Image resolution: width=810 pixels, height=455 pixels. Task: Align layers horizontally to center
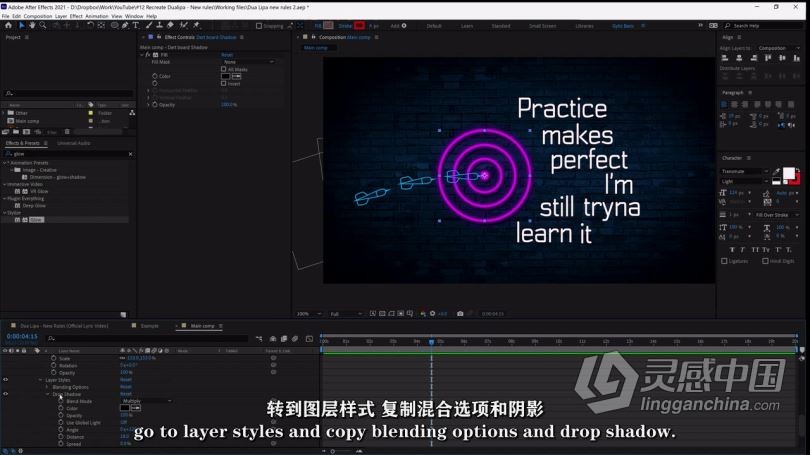739,58
